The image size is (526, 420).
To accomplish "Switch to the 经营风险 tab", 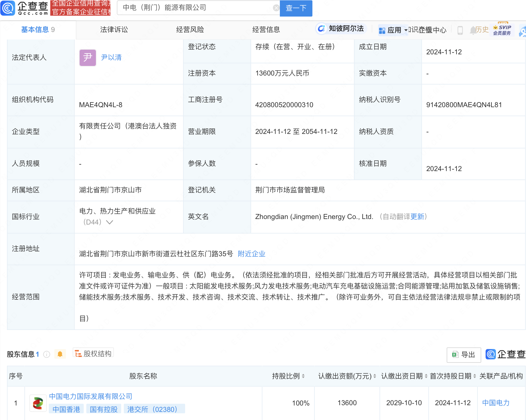I will point(190,30).
